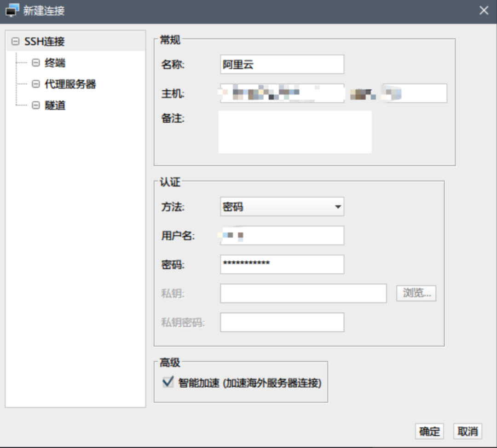The height and width of the screenshot is (448, 497).
Task: Click the 私钥密码 key passphrase field
Action: pyautogui.click(x=282, y=321)
